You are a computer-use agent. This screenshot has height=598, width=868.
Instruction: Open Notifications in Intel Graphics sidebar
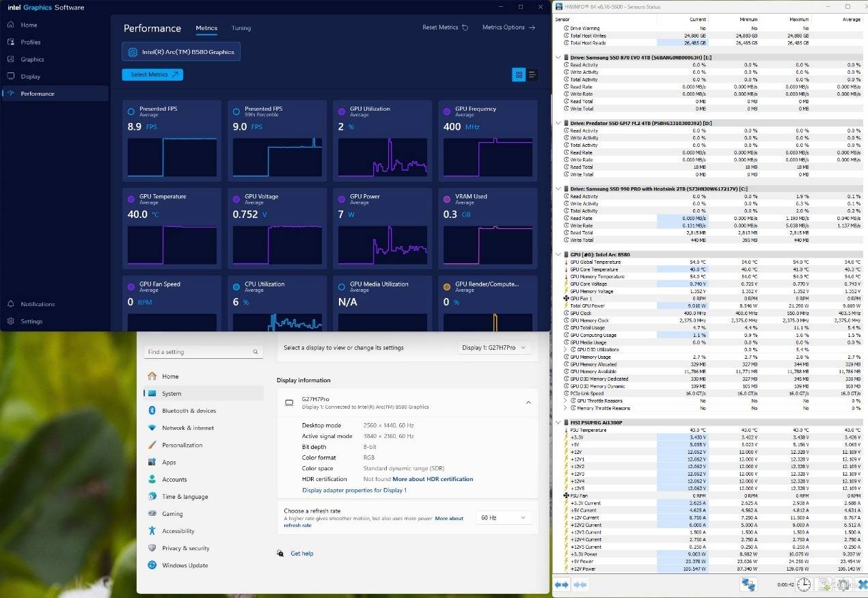tap(38, 304)
